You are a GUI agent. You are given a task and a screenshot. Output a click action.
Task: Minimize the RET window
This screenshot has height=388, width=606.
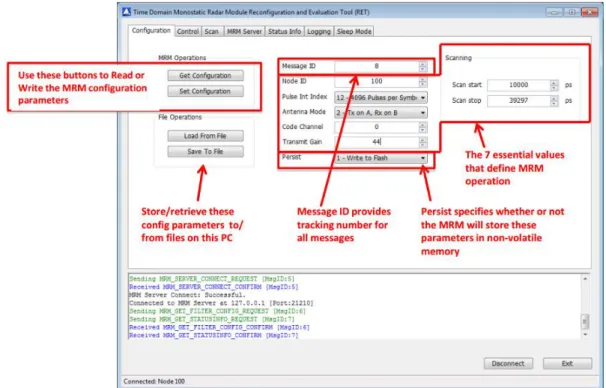pyautogui.click(x=554, y=12)
